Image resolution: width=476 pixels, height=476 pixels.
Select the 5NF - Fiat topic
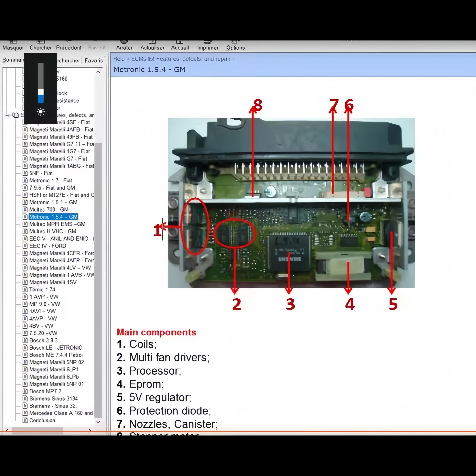tap(41, 173)
